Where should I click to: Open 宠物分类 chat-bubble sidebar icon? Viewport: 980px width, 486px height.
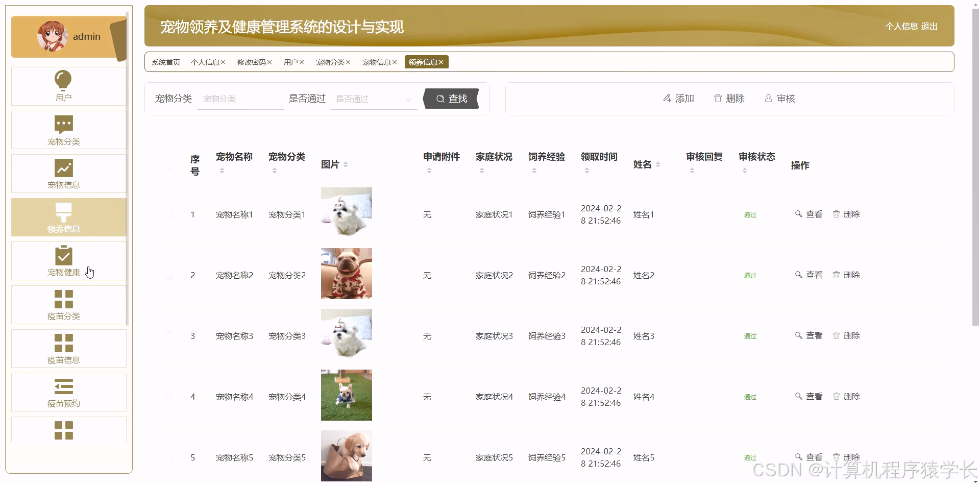tap(63, 124)
